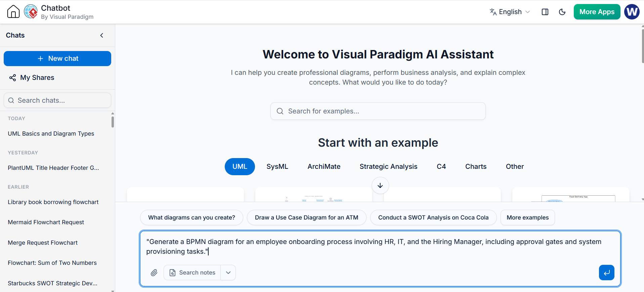Select the SysML example tab
This screenshot has height=292, width=644.
[277, 166]
